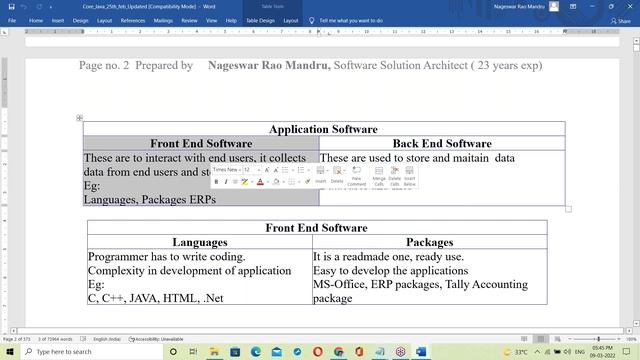Click Delete Cells in mini toolbar

394,176
